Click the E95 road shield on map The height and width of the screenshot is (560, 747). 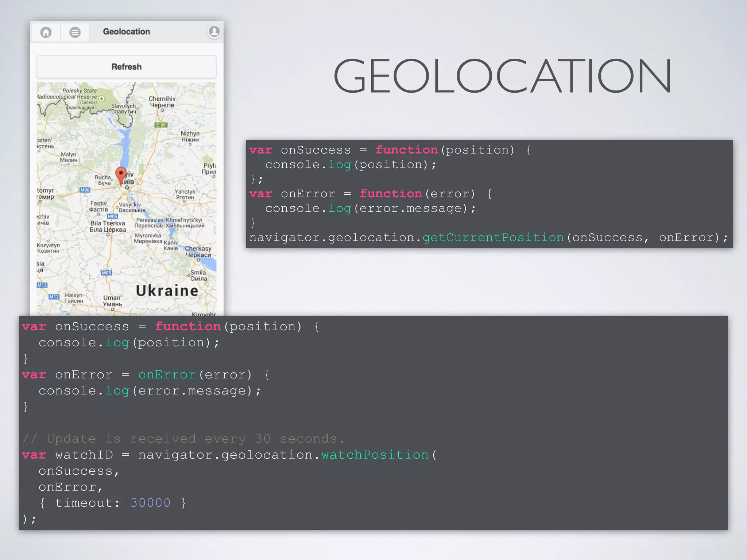coord(161,125)
